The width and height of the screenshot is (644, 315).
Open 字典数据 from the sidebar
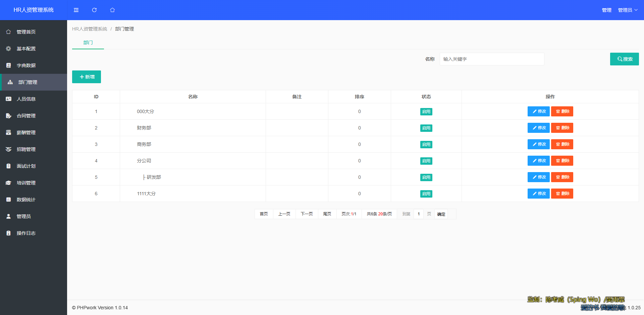tap(26, 65)
